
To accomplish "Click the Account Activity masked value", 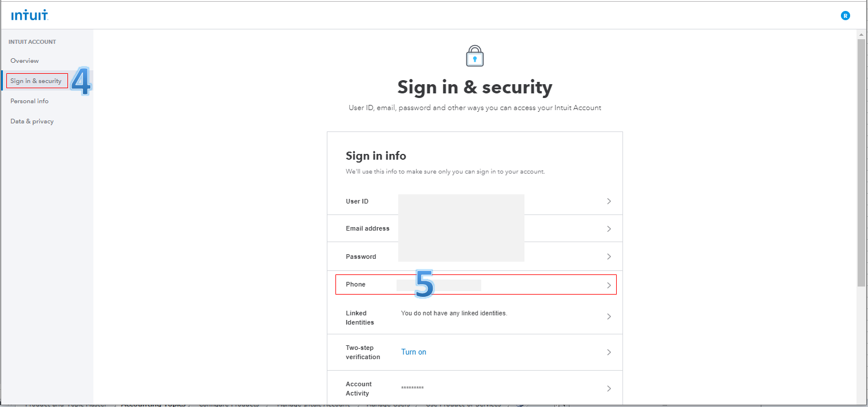I will tap(412, 389).
